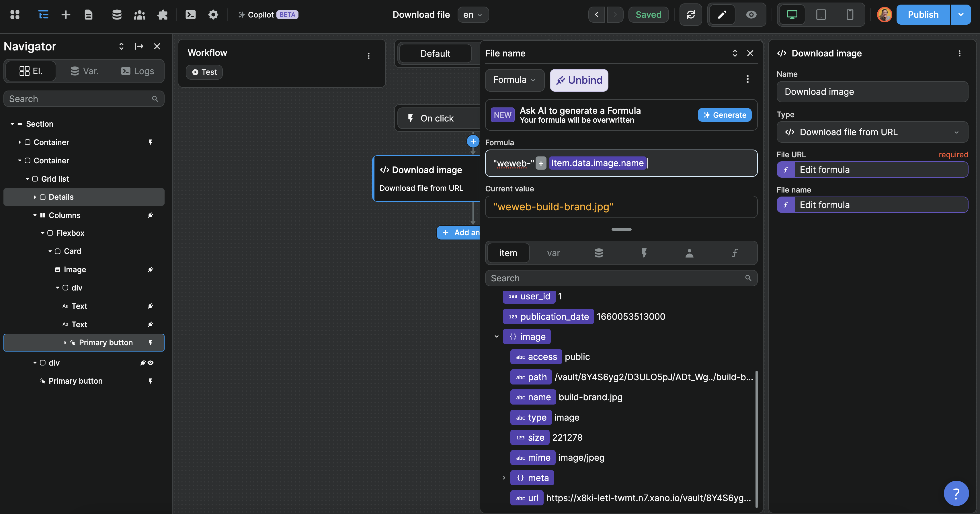Viewport: 980px width, 514px height.
Task: Click the settings gear icon
Action: [213, 15]
